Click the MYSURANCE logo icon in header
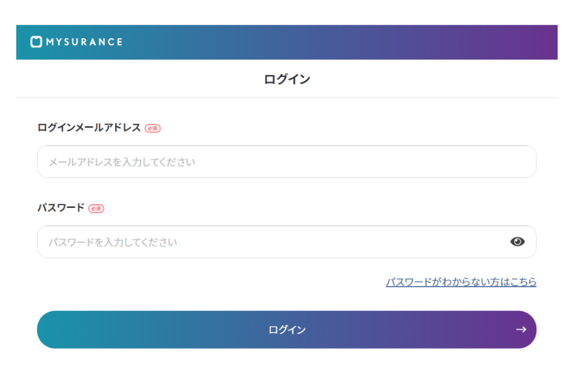This screenshot has height=387, width=588. 36,42
